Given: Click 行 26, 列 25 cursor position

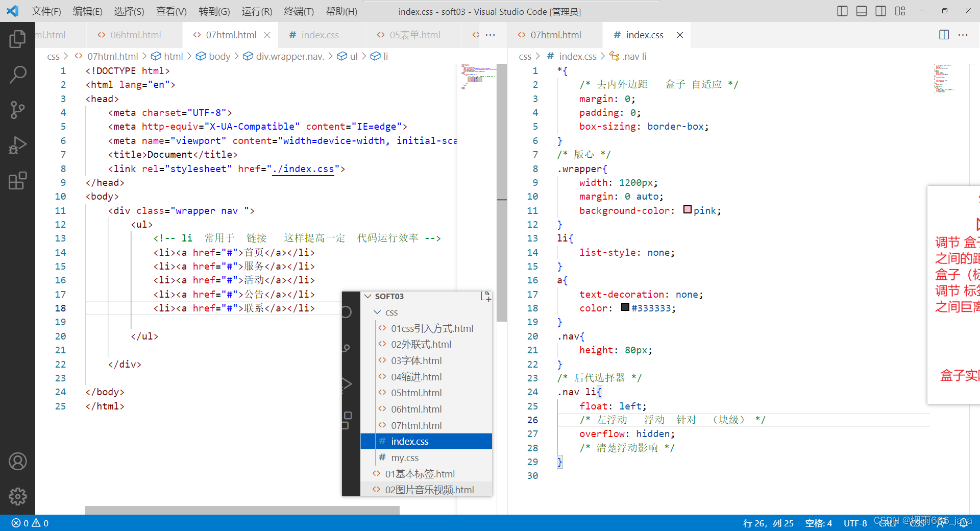Looking at the screenshot, I should coord(768,523).
